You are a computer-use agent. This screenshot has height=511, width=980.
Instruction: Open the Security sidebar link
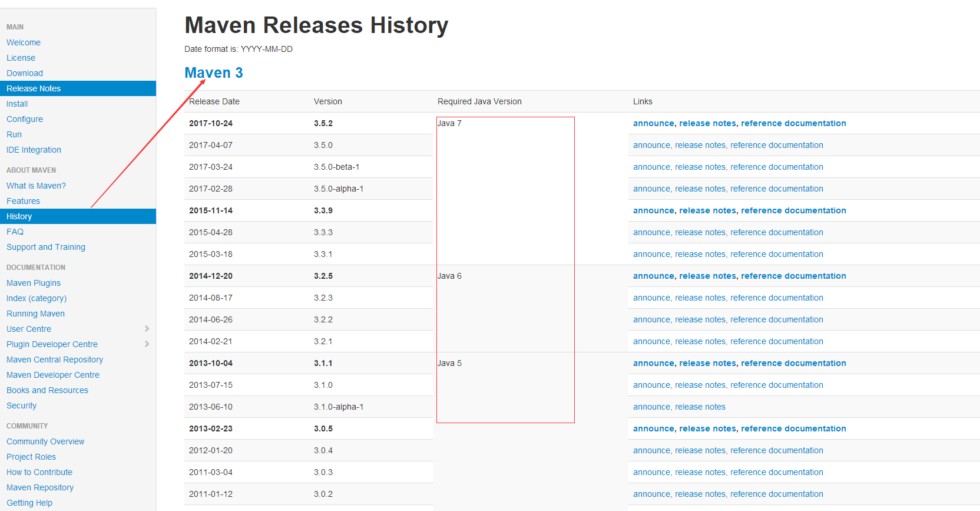click(21, 405)
